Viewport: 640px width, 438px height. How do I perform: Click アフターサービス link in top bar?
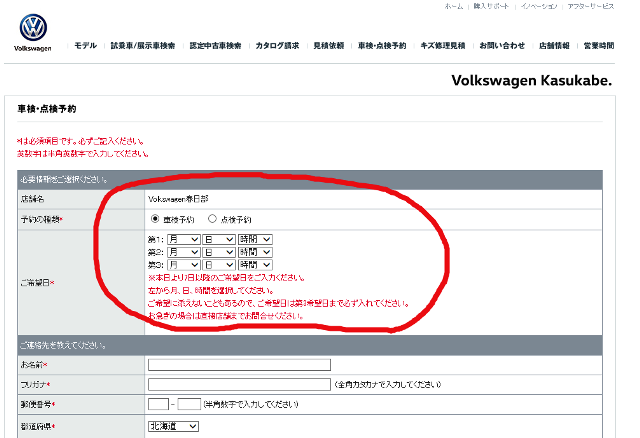click(591, 6)
